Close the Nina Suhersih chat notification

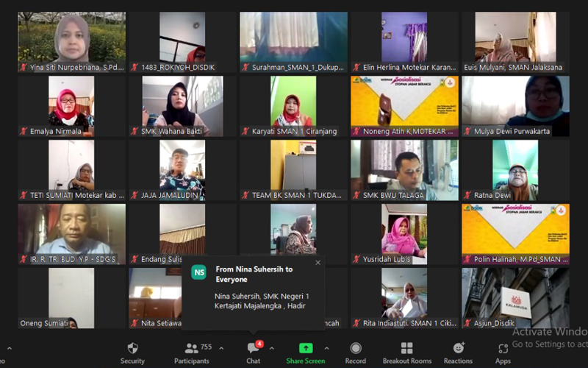coord(318,263)
